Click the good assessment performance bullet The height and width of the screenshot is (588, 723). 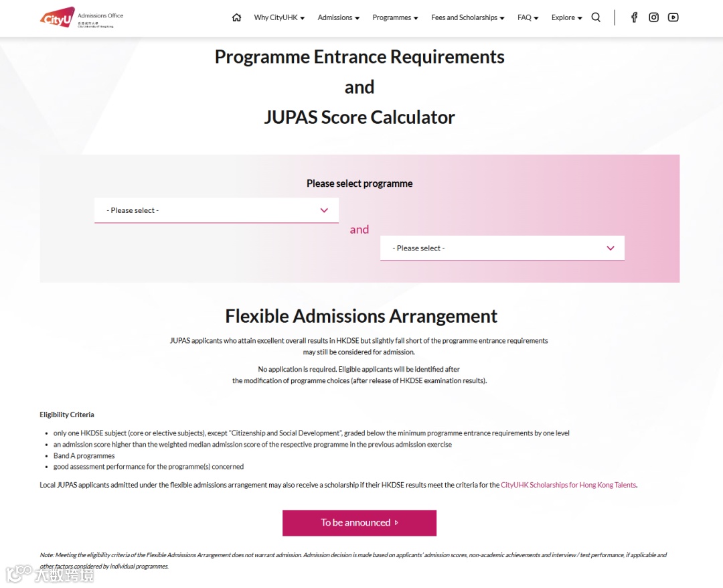click(x=149, y=467)
